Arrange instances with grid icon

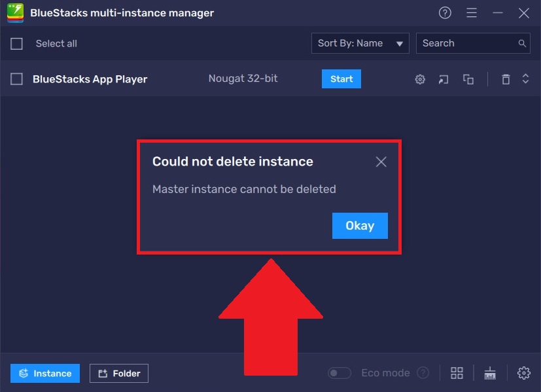coord(457,373)
